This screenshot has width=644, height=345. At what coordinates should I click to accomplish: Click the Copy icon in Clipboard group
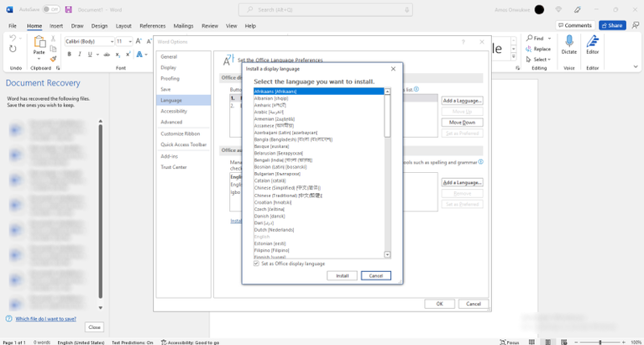pyautogui.click(x=53, y=49)
